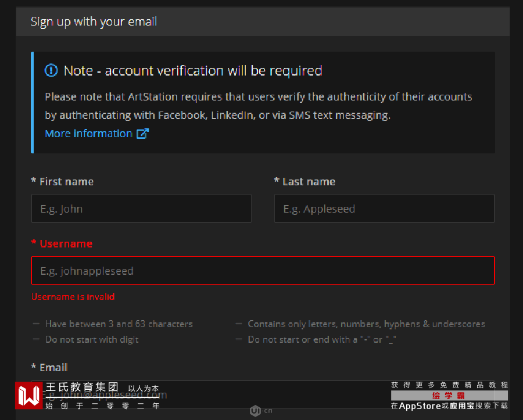Click into the Last name field
The height and width of the screenshot is (420, 523).
(384, 209)
